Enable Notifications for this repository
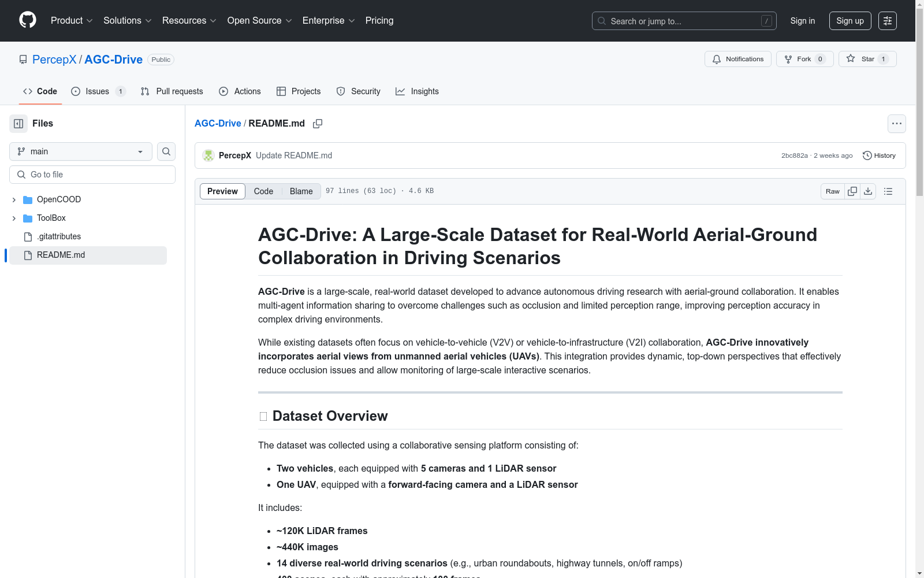 pyautogui.click(x=737, y=58)
